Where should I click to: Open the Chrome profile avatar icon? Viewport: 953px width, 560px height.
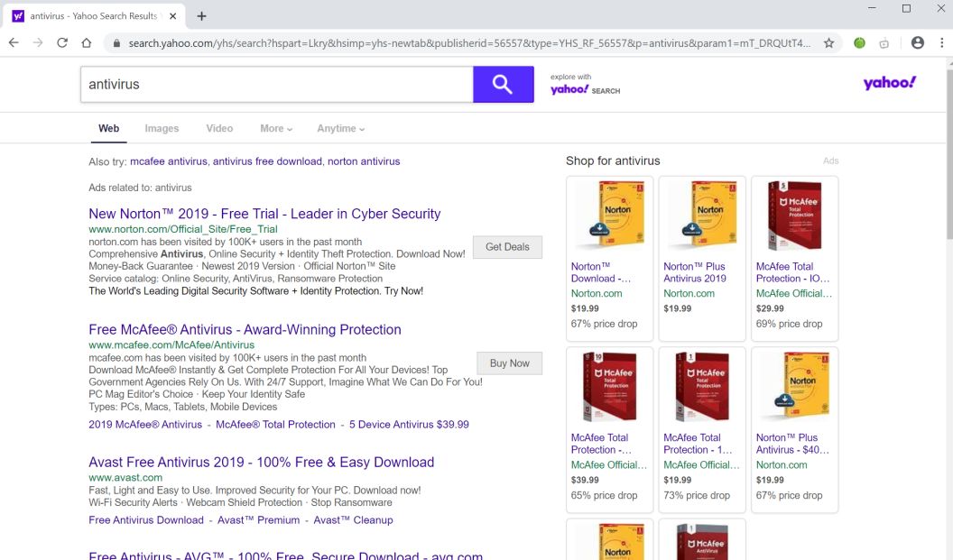917,42
